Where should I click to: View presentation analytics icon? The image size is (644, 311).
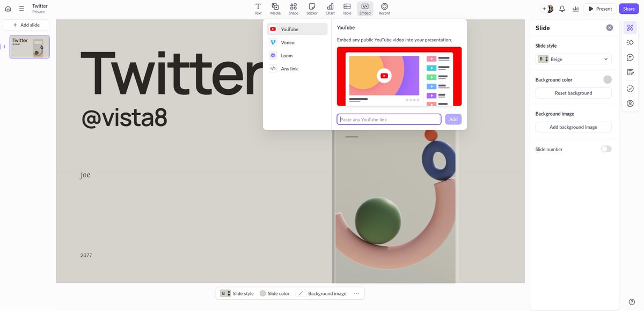click(x=576, y=9)
